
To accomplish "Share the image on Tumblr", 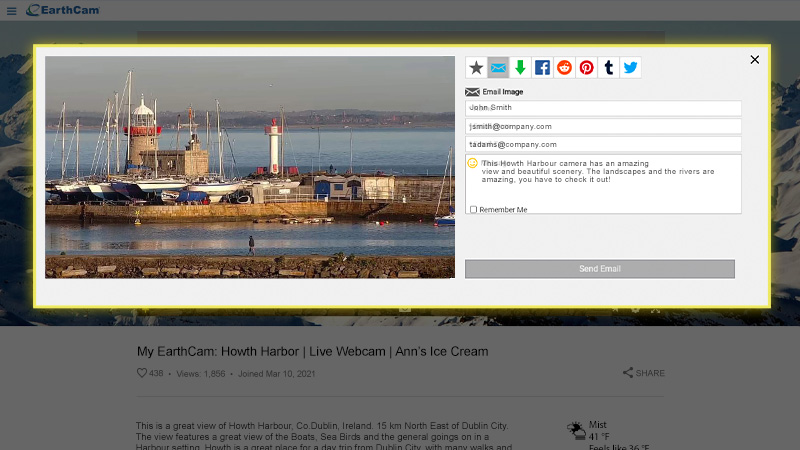I will click(x=608, y=67).
